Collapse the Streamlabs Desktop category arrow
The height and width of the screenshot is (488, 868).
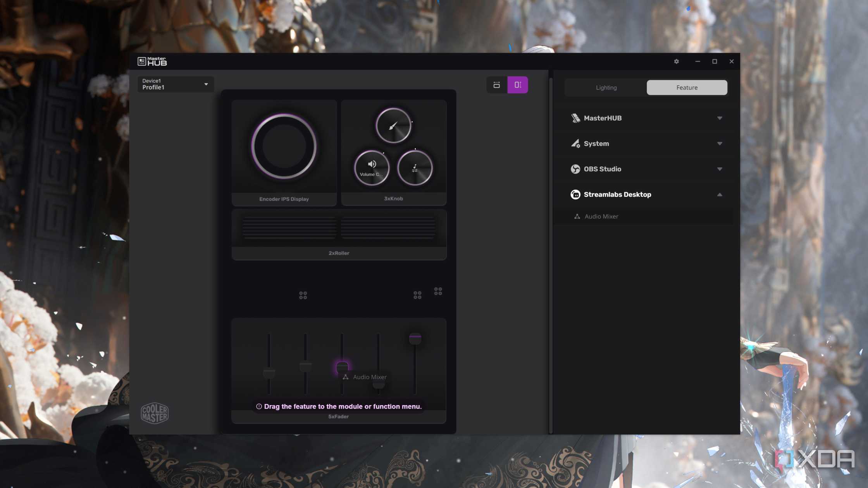[719, 194]
